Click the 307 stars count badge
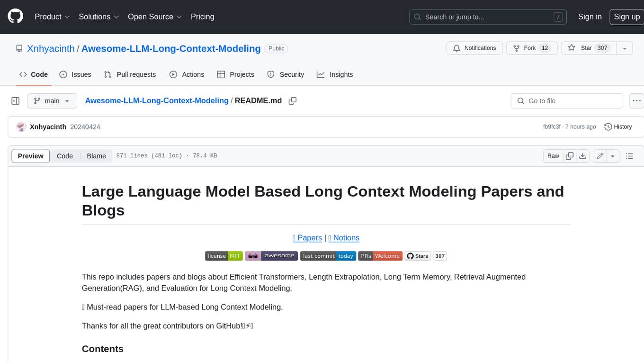Screen dimensions: 644x362 440,256
